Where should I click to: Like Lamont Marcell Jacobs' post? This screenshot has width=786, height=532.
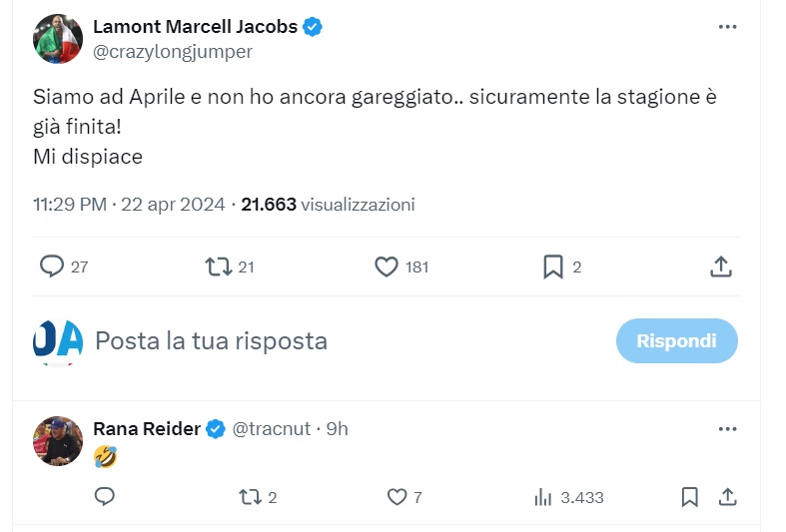tap(387, 266)
